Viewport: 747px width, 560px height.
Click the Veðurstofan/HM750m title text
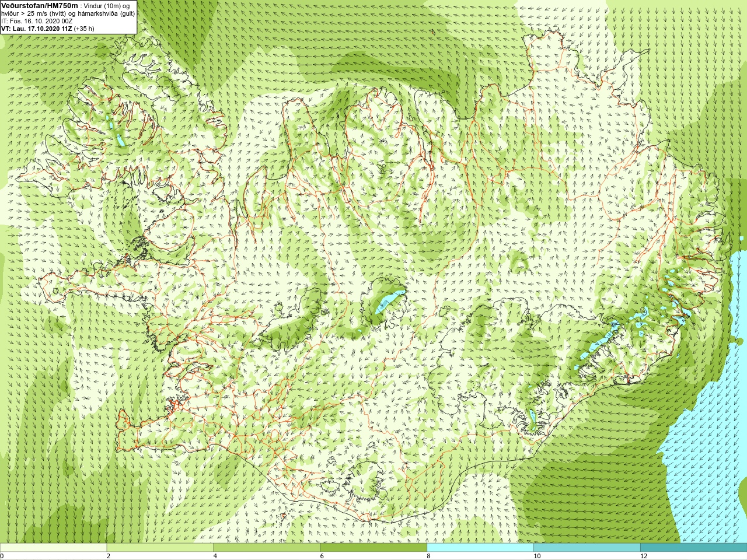[x=40, y=5]
